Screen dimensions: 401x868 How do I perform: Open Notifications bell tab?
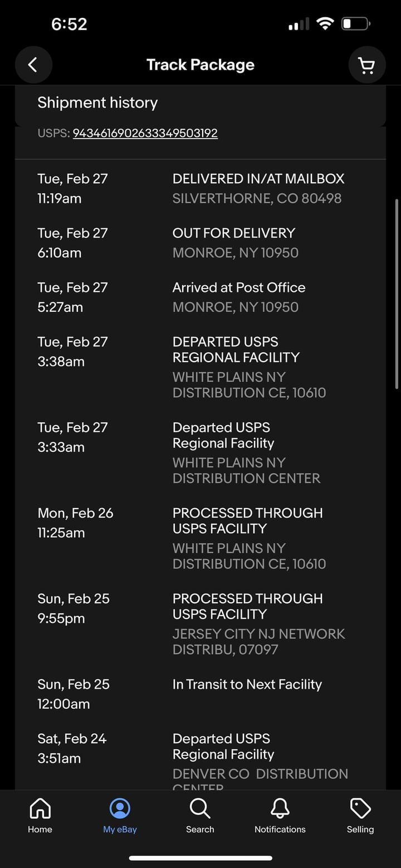pos(280,815)
